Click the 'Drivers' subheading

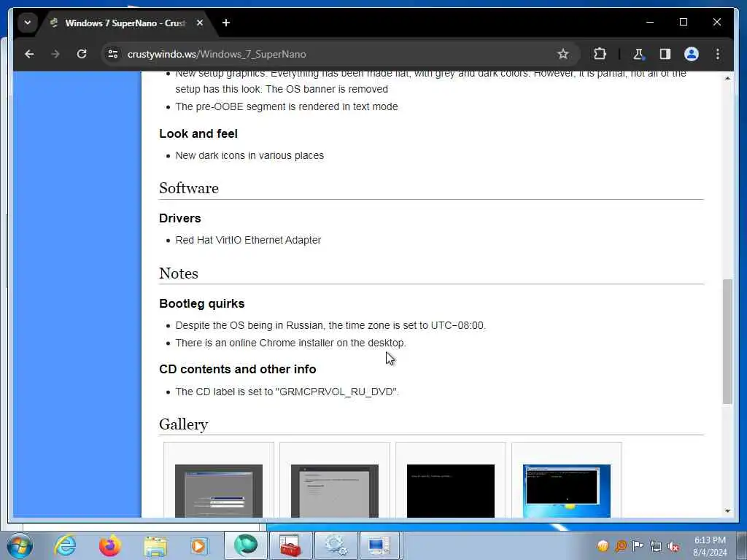pos(180,218)
